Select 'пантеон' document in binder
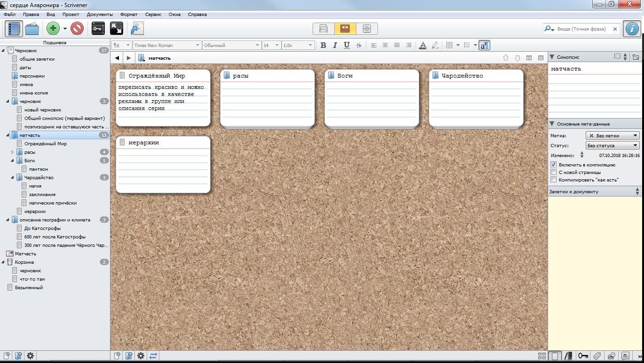The height and width of the screenshot is (363, 644). pos(38,169)
